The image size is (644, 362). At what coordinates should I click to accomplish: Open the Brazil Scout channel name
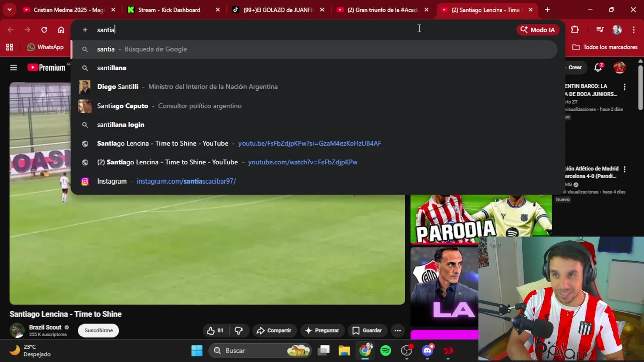point(45,327)
